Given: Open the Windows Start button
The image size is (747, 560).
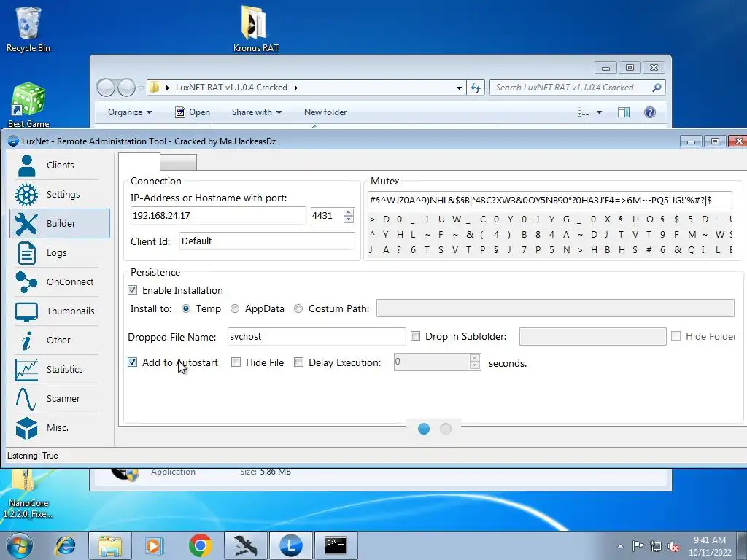Looking at the screenshot, I should [20, 545].
